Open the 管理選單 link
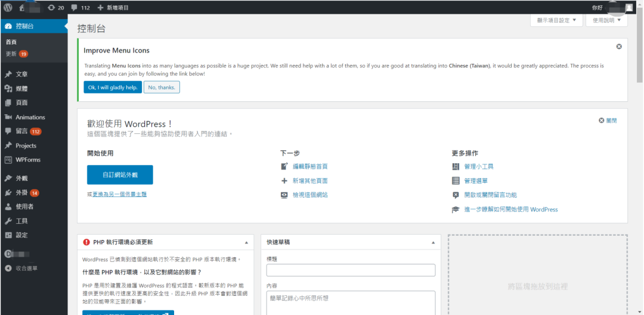 (x=476, y=181)
